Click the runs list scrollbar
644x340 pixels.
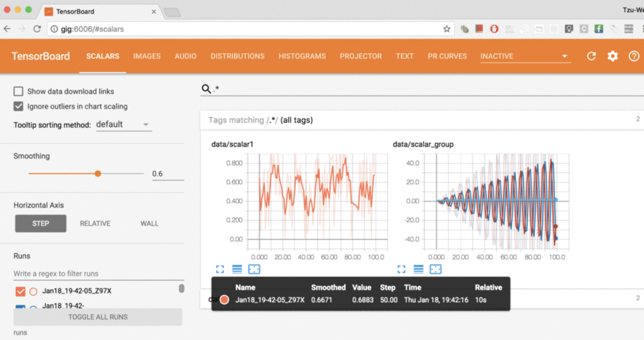(x=181, y=288)
